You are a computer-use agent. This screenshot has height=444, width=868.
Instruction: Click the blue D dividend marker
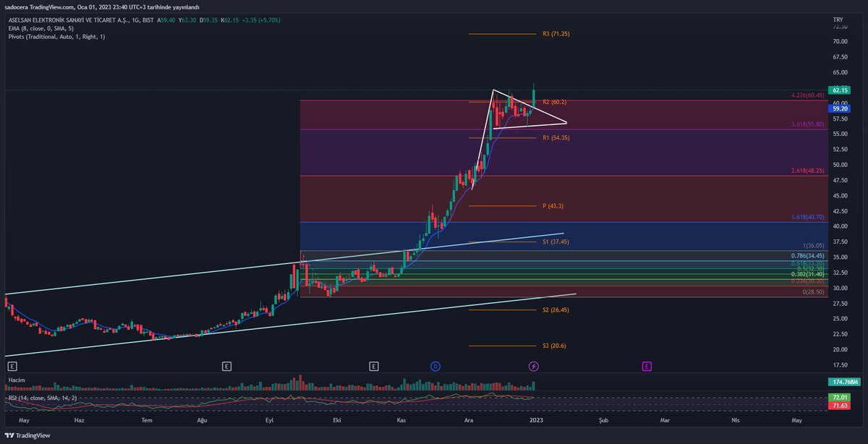[x=435, y=366]
